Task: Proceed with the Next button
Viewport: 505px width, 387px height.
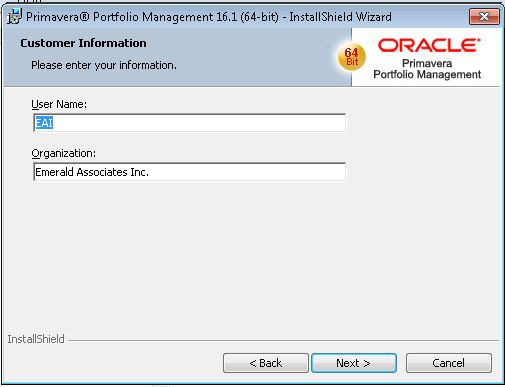Action: (x=354, y=363)
